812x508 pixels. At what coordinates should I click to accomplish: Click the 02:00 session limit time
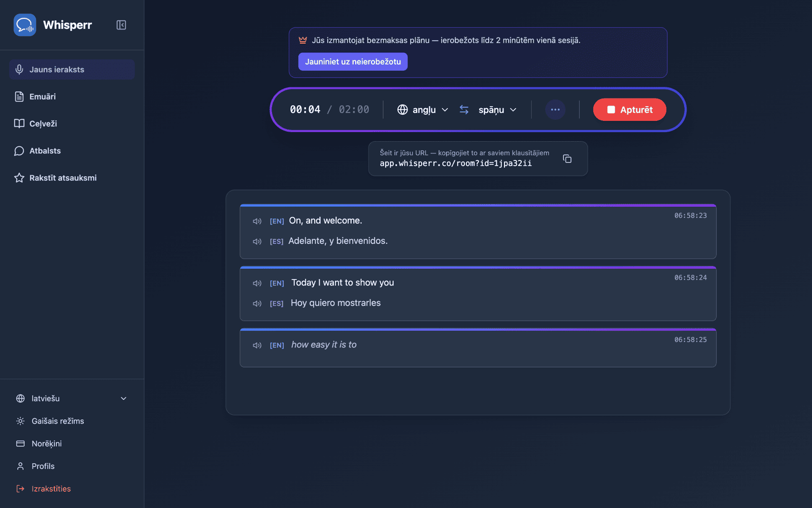click(354, 110)
